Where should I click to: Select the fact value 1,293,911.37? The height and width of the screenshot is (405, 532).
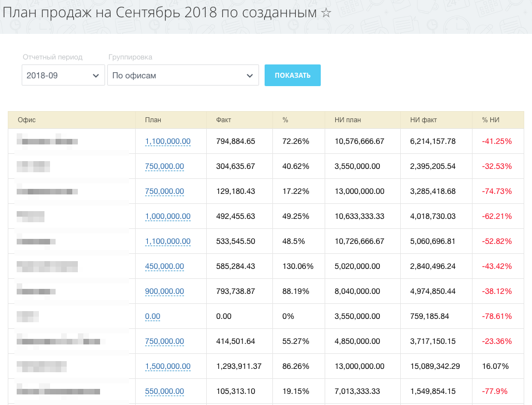[x=239, y=366]
